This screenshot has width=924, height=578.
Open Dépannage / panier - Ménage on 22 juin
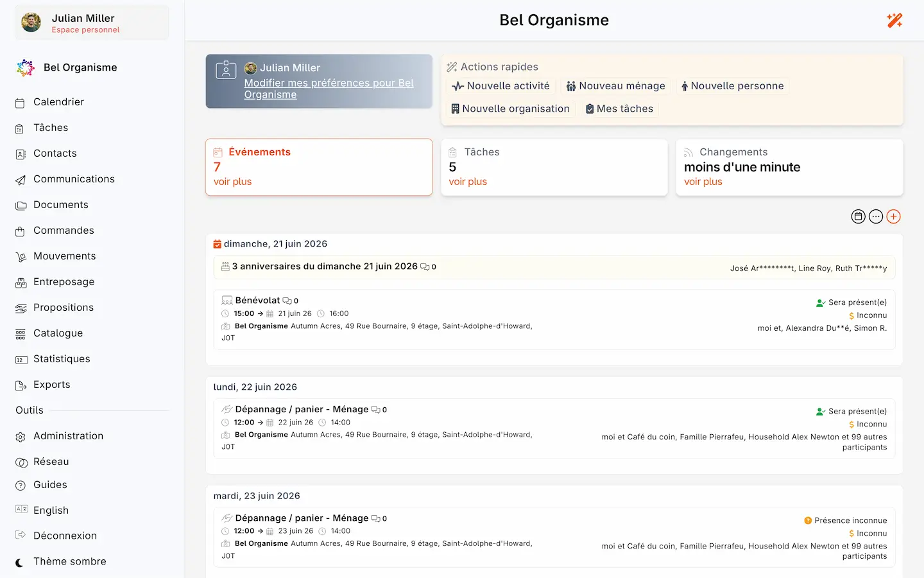click(x=302, y=409)
